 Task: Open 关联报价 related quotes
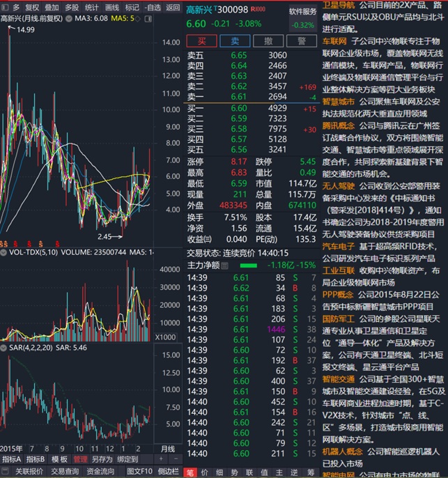pyautogui.click(x=29, y=471)
